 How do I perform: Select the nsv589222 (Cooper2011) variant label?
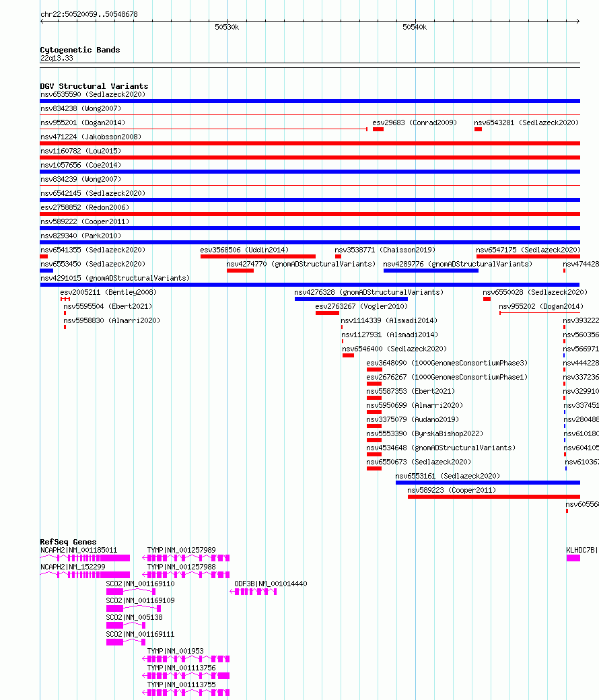coord(85,222)
